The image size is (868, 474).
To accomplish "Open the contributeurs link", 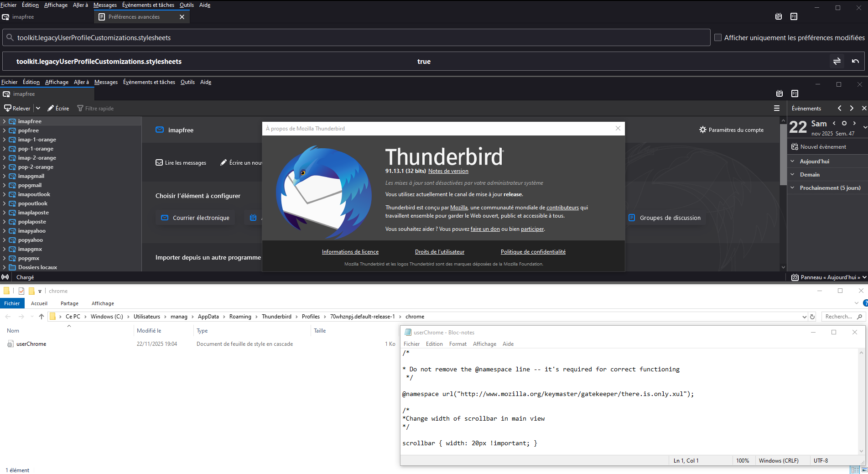I will click(562, 208).
